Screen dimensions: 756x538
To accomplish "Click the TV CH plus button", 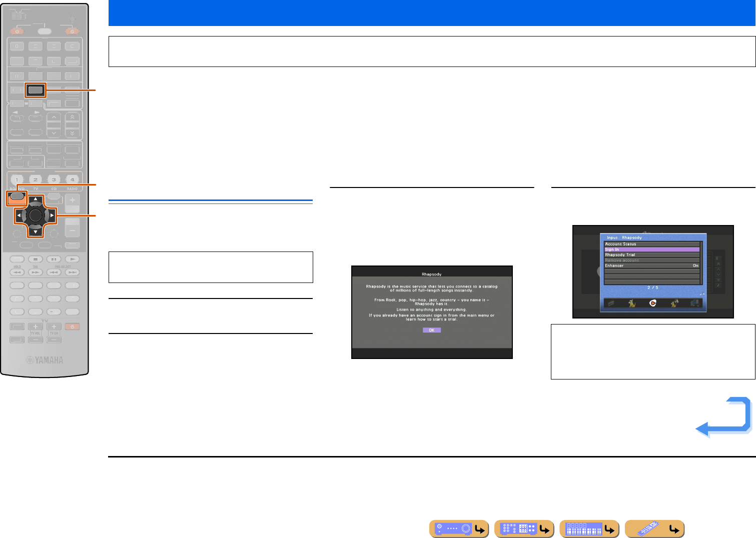I will coord(54,326).
